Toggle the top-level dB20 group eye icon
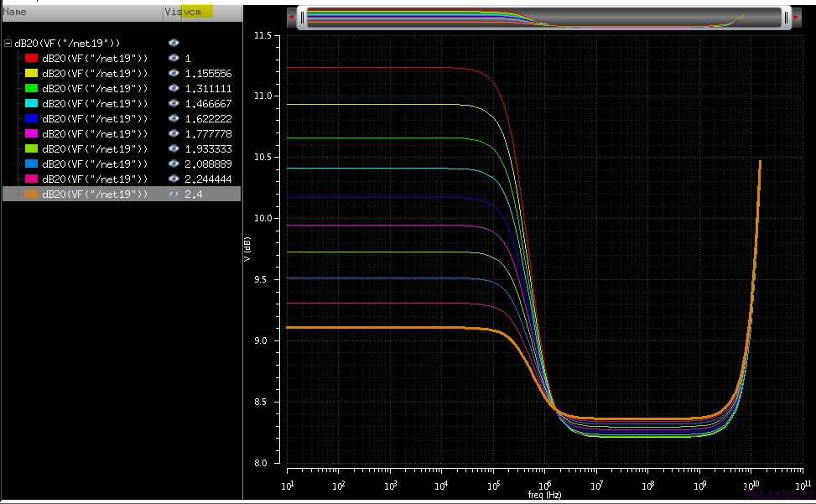This screenshot has height=504, width=816. 174,42
